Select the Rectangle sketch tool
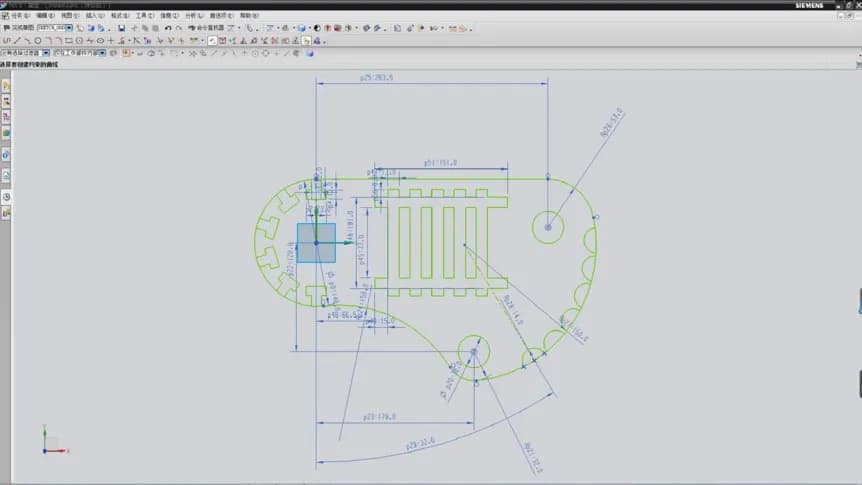The height and width of the screenshot is (485, 862). (69, 41)
